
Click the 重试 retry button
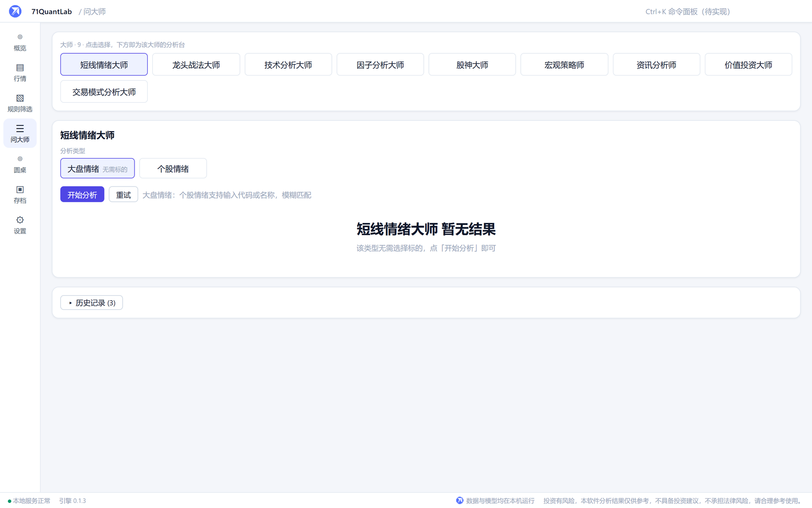pos(123,195)
